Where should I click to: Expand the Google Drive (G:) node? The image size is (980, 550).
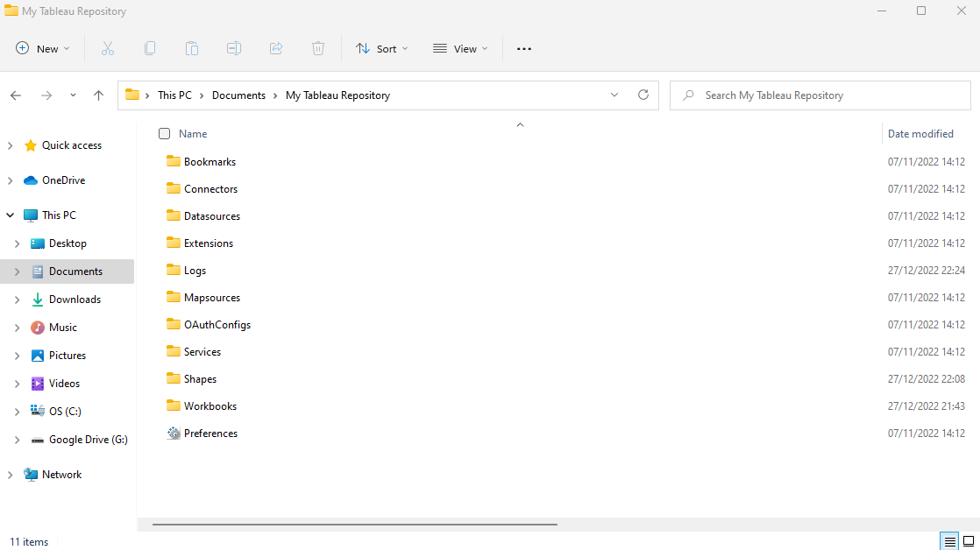pos(18,441)
